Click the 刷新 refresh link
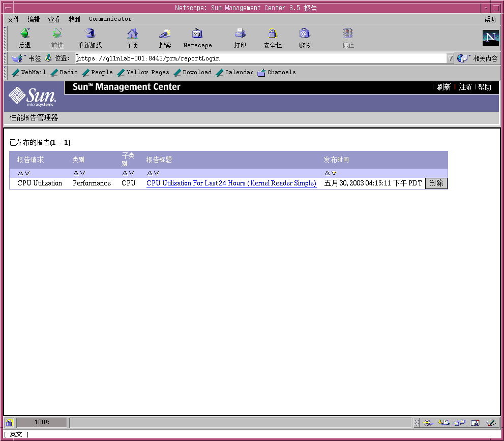This screenshot has height=441, width=504. pyautogui.click(x=444, y=87)
